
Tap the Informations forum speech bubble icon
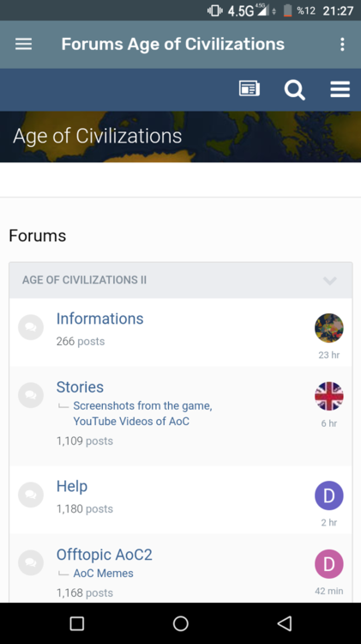pos(31,327)
